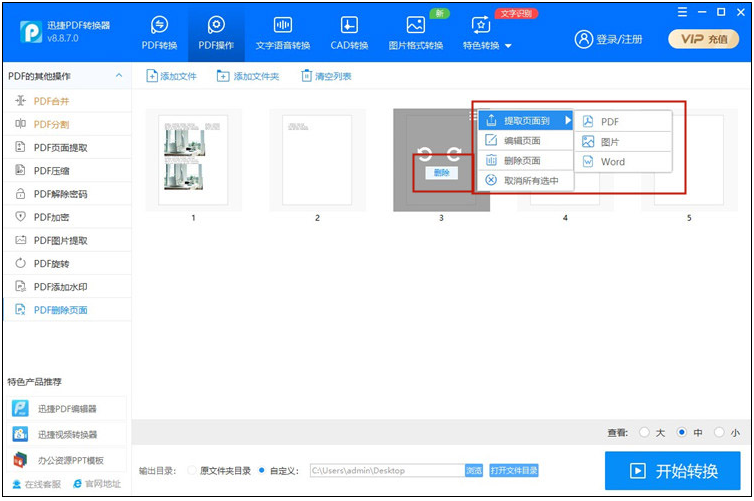Expand the 提取页面到 submenu arrow
Viewport: 754px width, 501px height.
point(568,120)
